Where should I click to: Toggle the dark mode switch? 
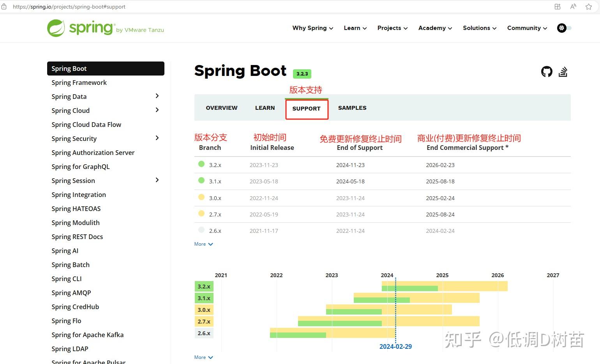point(568,28)
